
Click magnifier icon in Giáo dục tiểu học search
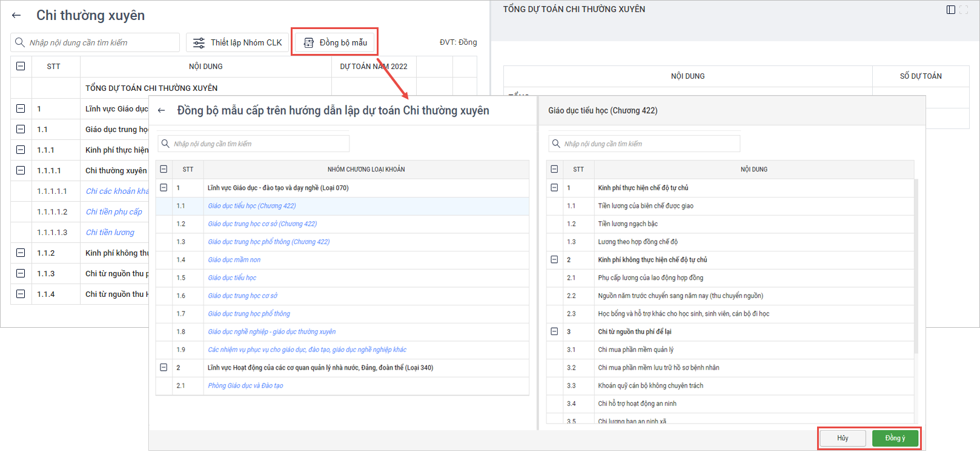click(x=556, y=144)
